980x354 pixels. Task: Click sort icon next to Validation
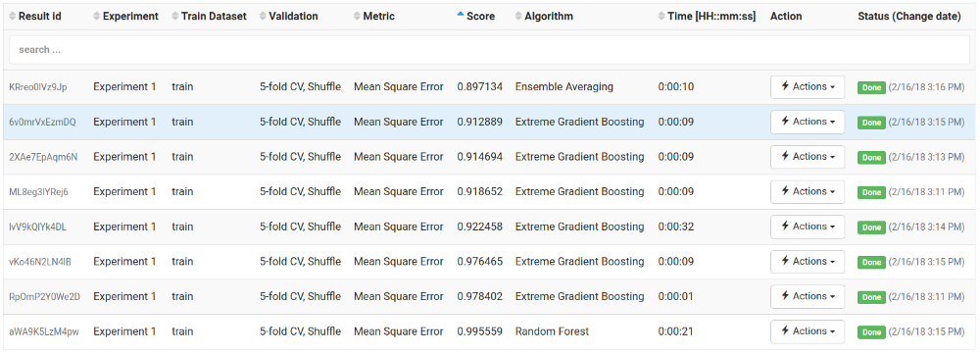[x=263, y=17]
